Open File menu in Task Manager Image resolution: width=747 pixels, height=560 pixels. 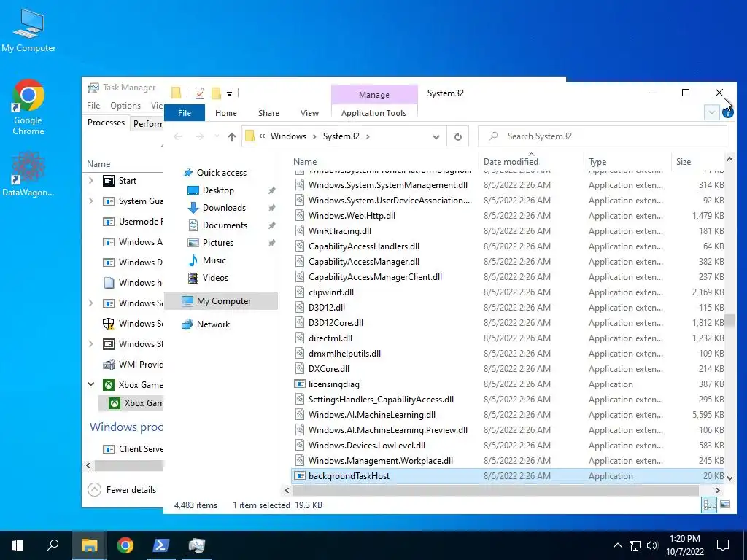click(x=93, y=106)
